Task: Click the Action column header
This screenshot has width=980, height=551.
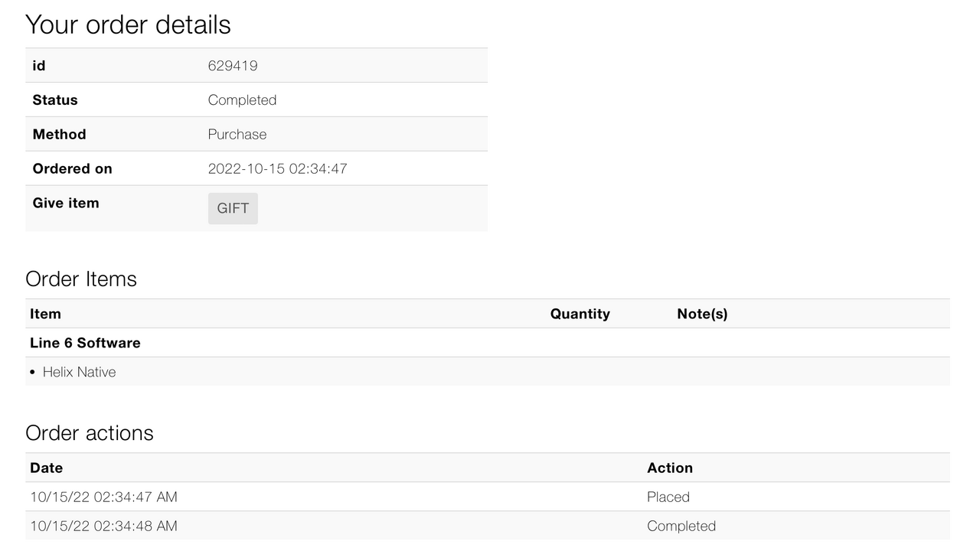Action: click(669, 468)
